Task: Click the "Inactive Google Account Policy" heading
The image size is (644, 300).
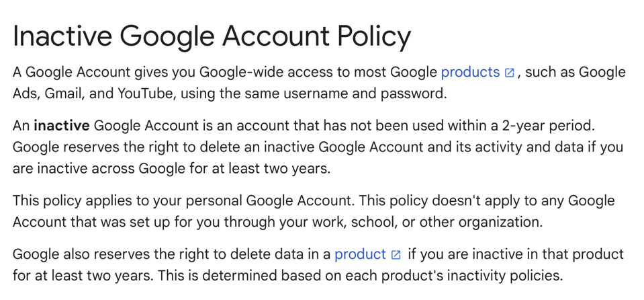Action: (212, 37)
